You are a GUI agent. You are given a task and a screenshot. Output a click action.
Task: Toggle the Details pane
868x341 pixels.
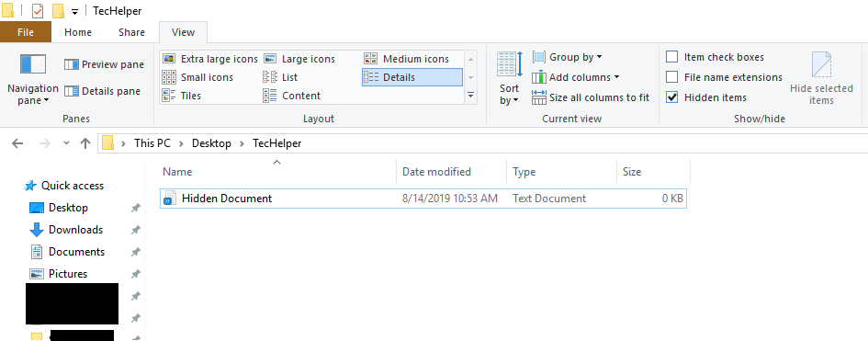(x=103, y=91)
